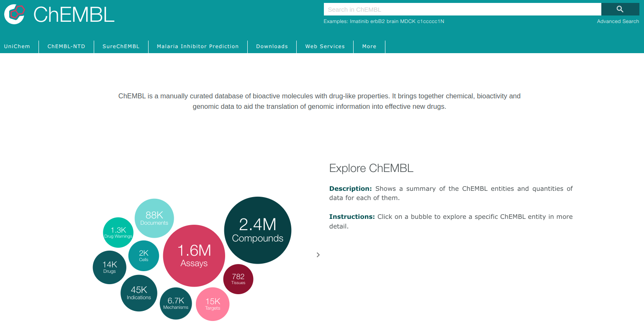Click the search magnifier icon
Screen dimensions: 644x331
click(x=620, y=9)
